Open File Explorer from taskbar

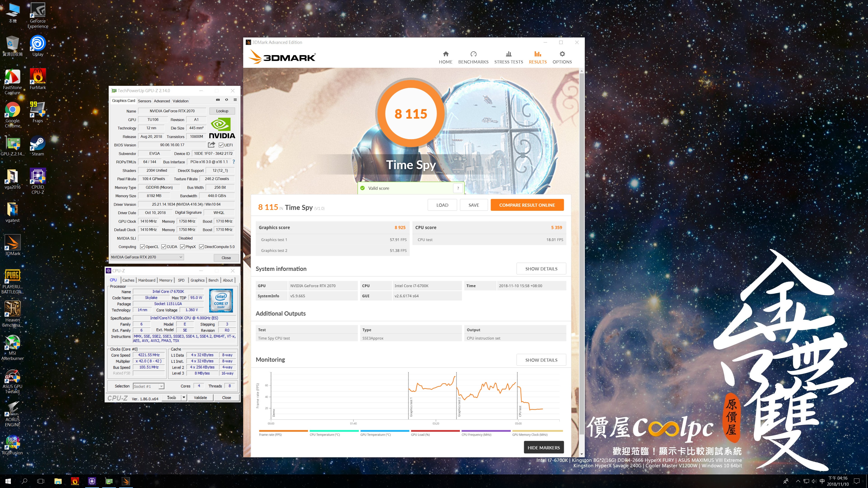[x=58, y=481]
